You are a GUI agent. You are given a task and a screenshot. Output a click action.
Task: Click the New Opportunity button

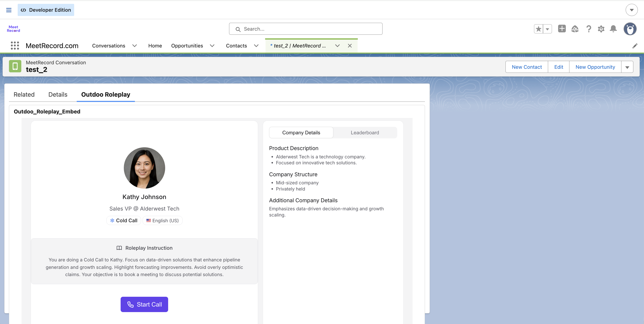(595, 67)
